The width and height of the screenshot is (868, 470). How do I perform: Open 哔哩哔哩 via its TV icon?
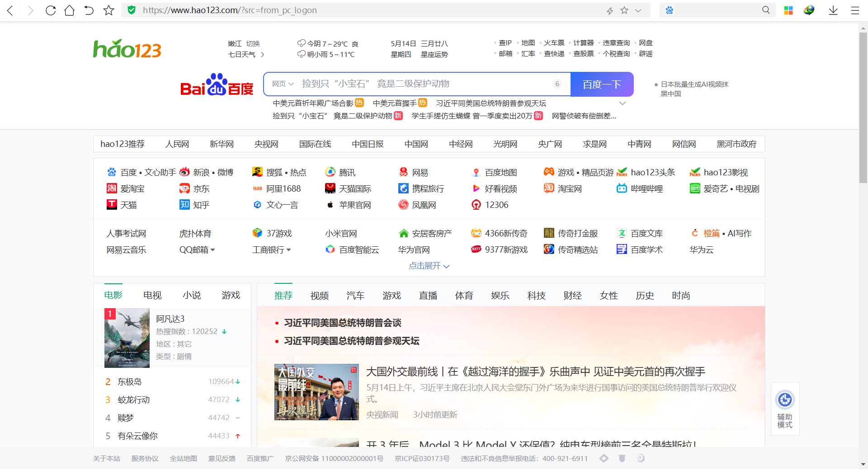coord(622,188)
